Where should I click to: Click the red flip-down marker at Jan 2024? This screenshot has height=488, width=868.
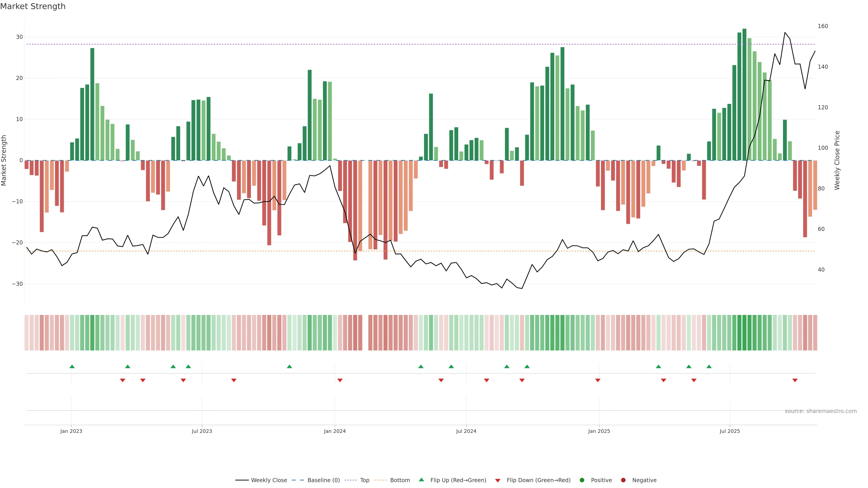point(340,380)
